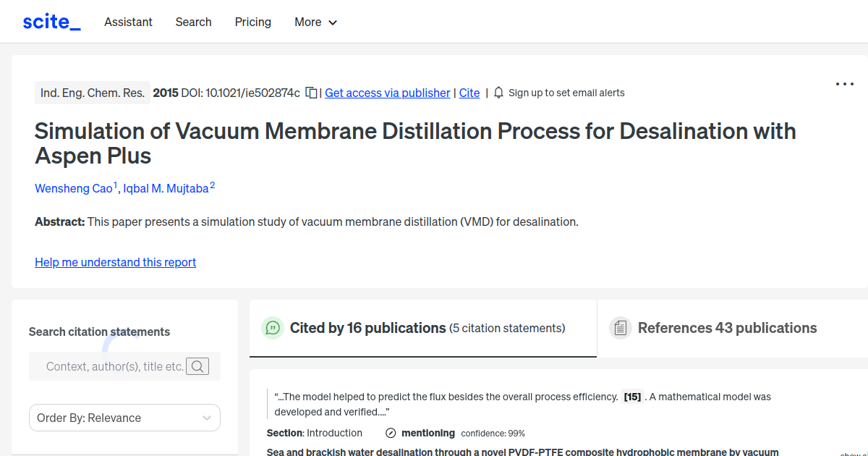868x456 pixels.
Task: Click the References document icon
Action: pyautogui.click(x=621, y=328)
